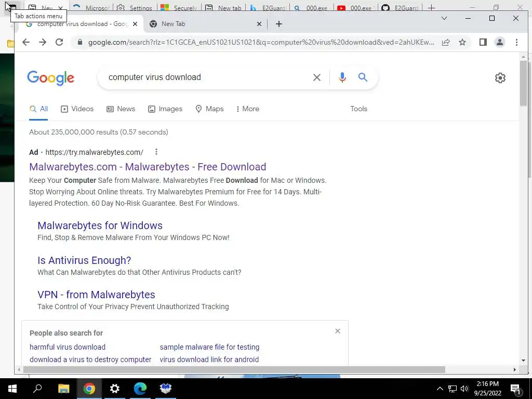Share this page from the address bar

click(446, 42)
